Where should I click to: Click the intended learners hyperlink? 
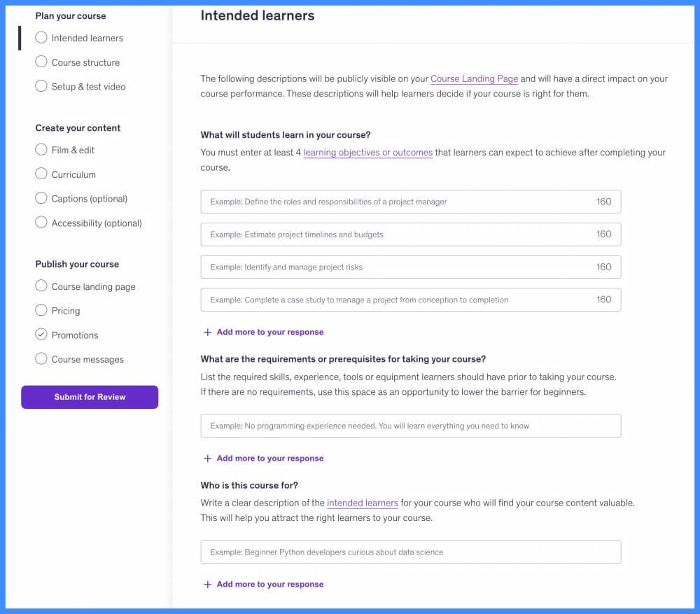(362, 503)
